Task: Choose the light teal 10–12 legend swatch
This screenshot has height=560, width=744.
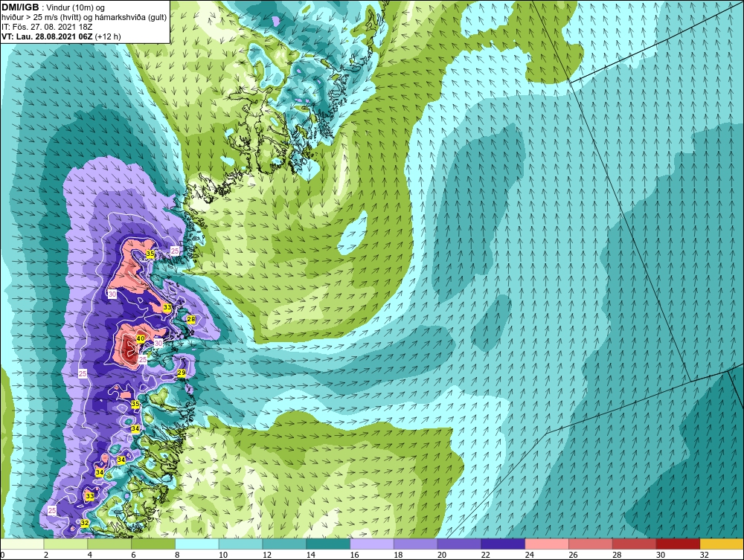Action: tap(240, 544)
